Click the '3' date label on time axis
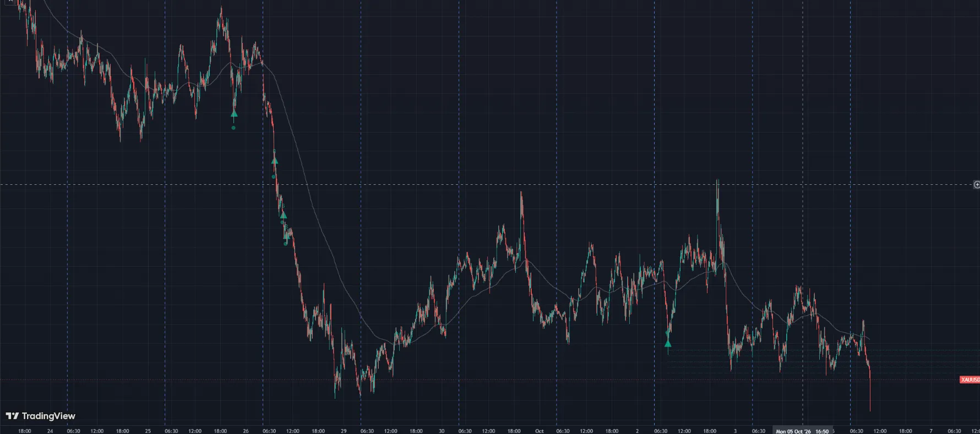The image size is (980, 434). pos(735,431)
